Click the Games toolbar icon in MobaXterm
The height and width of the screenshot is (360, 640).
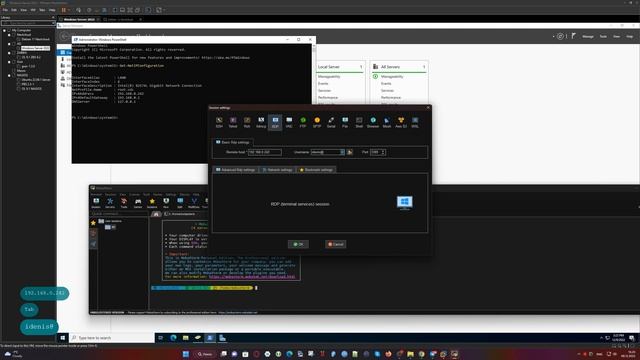(x=138, y=203)
